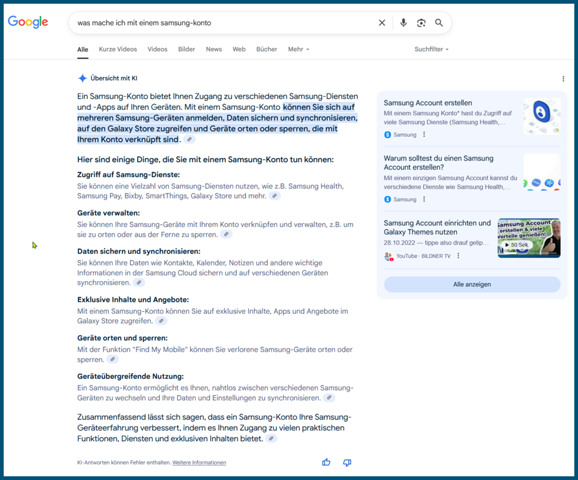
Task: Submit search with the magnifier icon
Action: coord(439,23)
